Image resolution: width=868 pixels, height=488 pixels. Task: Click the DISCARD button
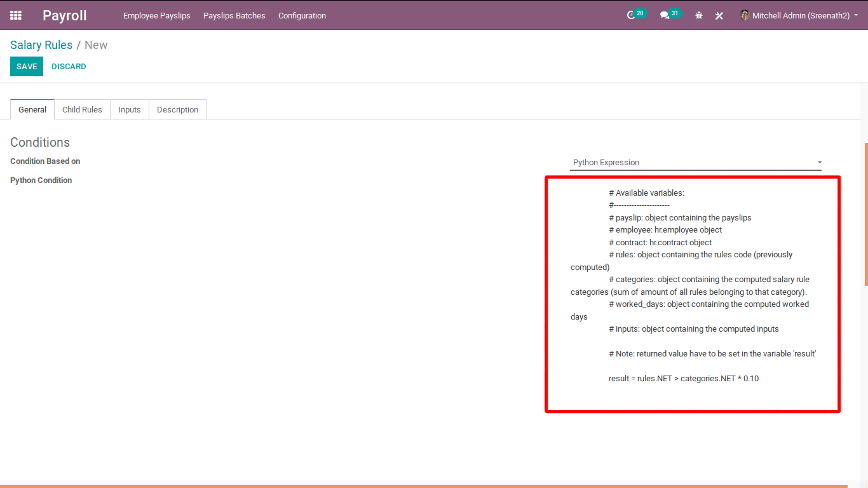pos(69,66)
